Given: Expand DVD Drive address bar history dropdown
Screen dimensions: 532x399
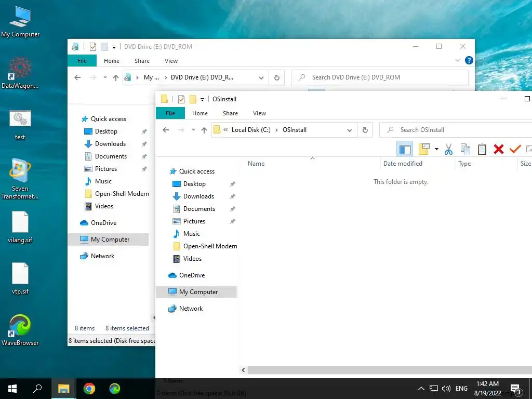Looking at the screenshot, I should click(261, 77).
